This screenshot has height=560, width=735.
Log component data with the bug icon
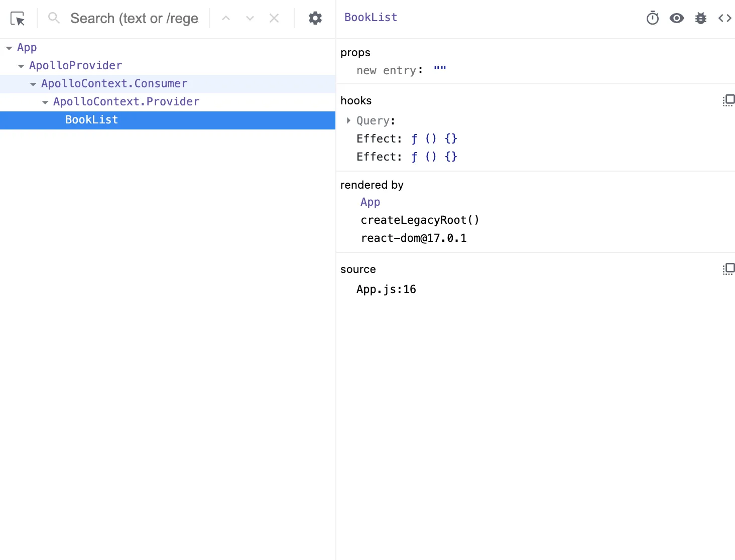(x=700, y=19)
